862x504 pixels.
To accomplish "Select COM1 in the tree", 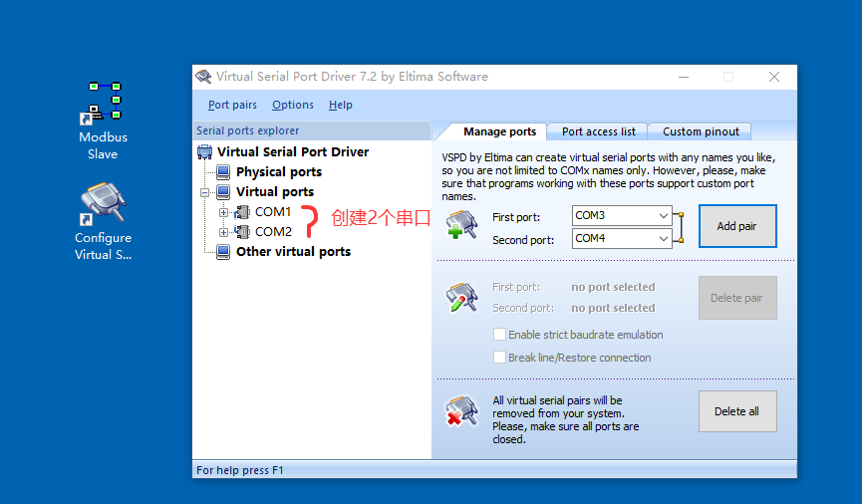I will pyautogui.click(x=273, y=212).
